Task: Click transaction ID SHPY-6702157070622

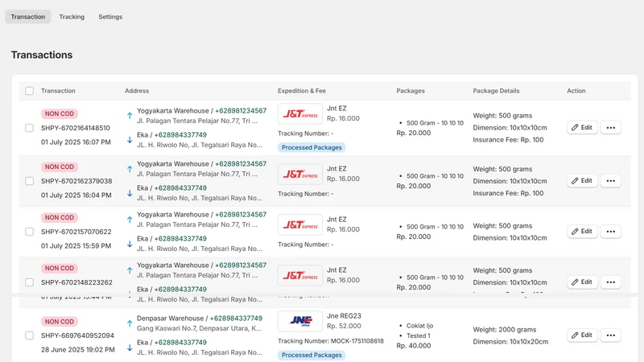Action: (76, 232)
